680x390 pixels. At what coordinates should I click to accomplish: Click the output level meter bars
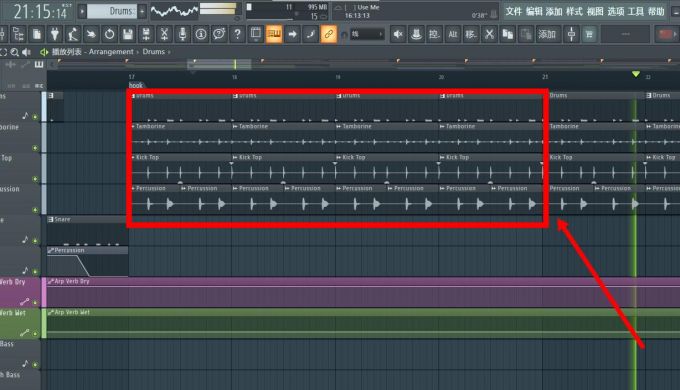point(218,10)
